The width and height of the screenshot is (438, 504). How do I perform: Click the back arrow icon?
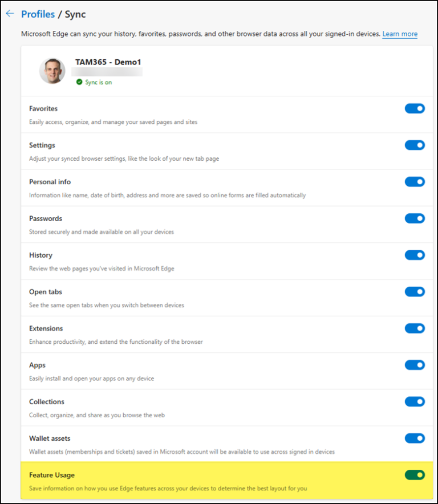tap(11, 13)
